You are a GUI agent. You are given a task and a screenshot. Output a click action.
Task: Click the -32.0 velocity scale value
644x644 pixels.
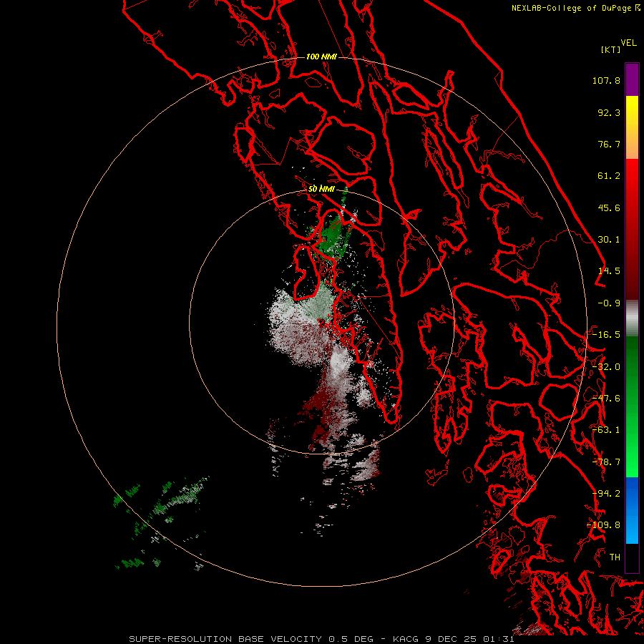606,367
